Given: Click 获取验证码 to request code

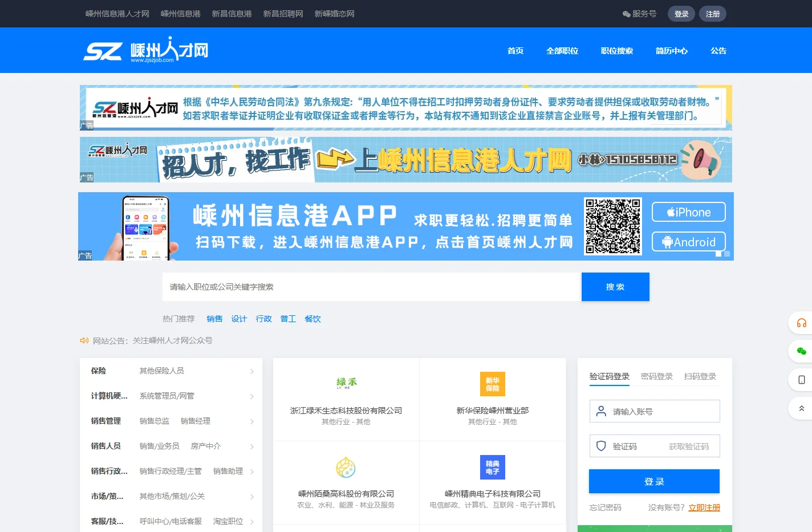Looking at the screenshot, I should pyautogui.click(x=689, y=446).
